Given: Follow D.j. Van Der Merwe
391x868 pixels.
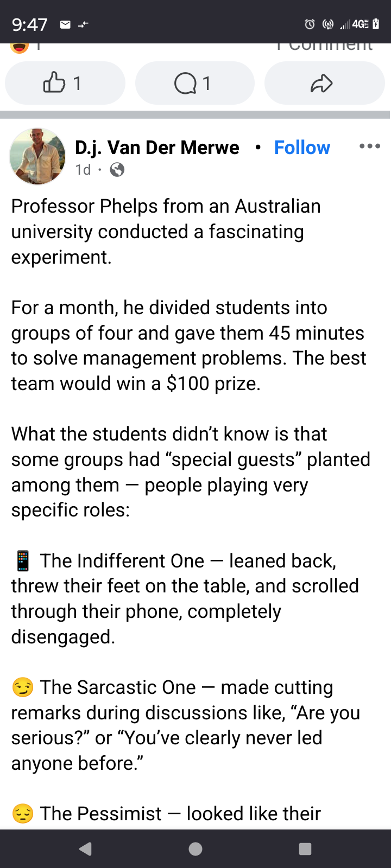Looking at the screenshot, I should (x=302, y=148).
